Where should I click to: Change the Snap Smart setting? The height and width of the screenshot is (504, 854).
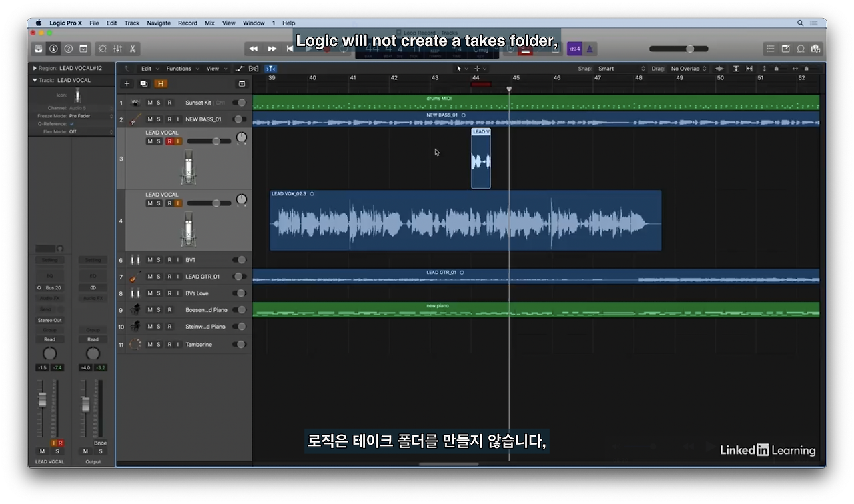(621, 69)
